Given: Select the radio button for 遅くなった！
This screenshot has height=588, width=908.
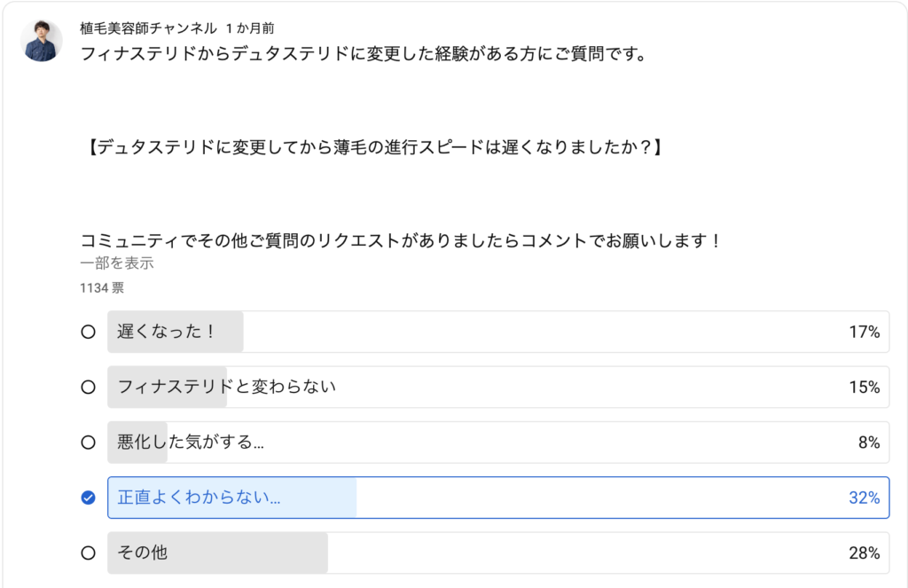Looking at the screenshot, I should 88,332.
